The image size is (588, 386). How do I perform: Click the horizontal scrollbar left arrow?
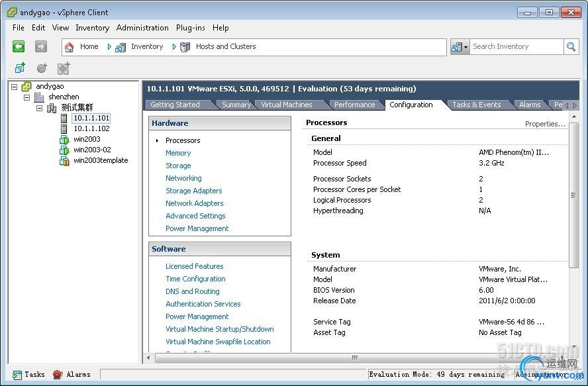coord(148,358)
